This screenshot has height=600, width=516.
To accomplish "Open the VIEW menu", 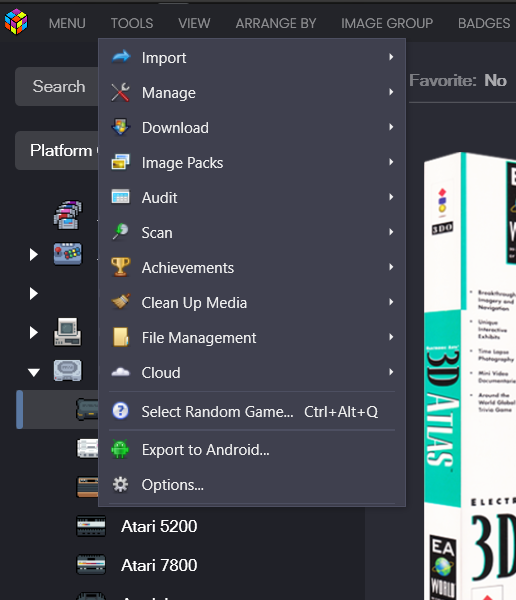I will (x=194, y=23).
